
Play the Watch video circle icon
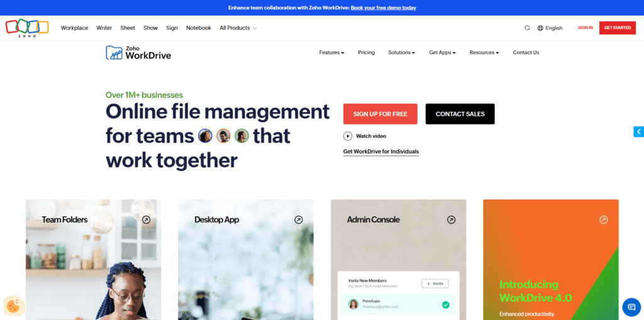pos(347,136)
